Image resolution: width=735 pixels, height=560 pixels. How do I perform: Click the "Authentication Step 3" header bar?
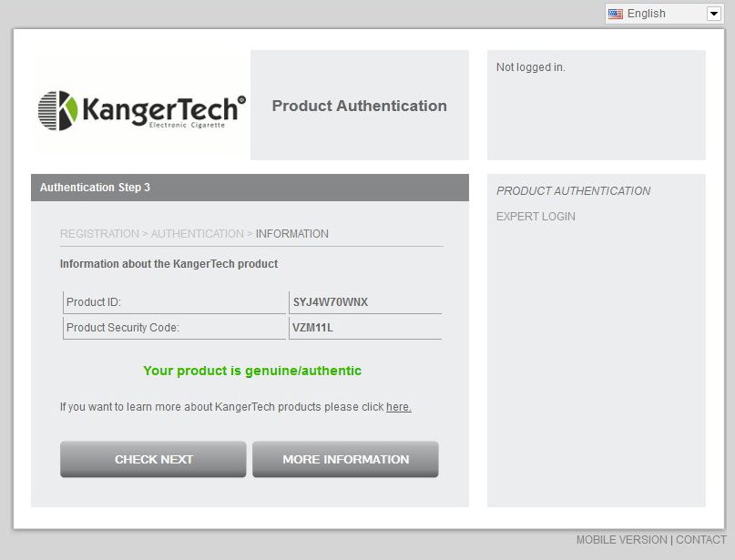click(x=250, y=188)
